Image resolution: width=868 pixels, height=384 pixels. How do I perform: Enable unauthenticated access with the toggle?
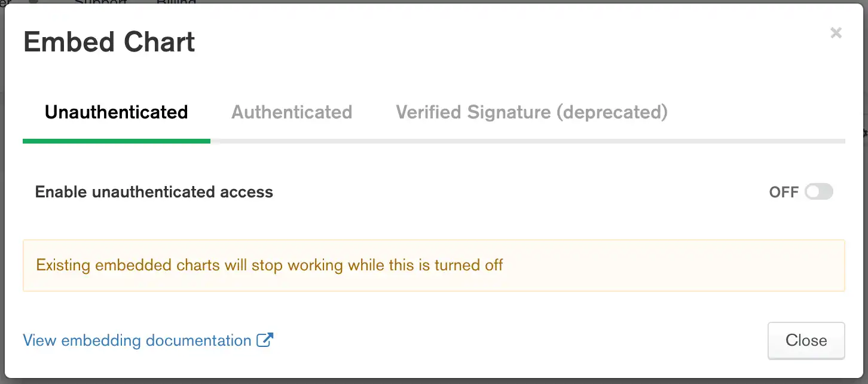pos(819,191)
